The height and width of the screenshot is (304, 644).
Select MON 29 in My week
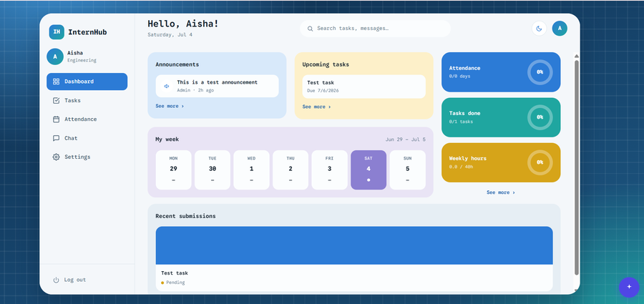click(x=173, y=170)
